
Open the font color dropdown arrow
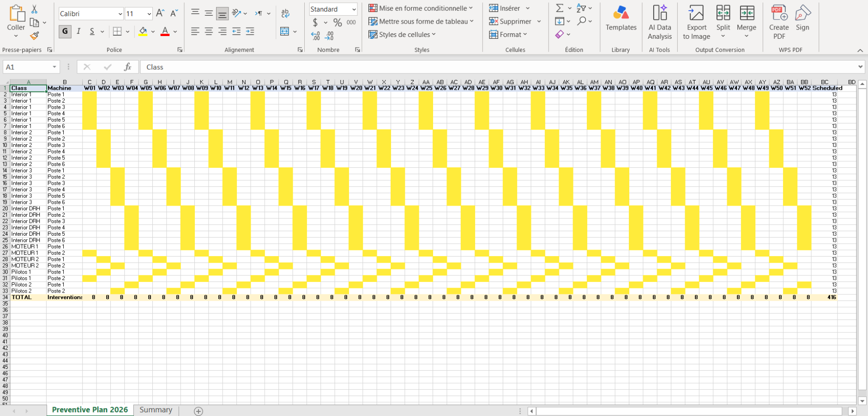[x=175, y=32]
